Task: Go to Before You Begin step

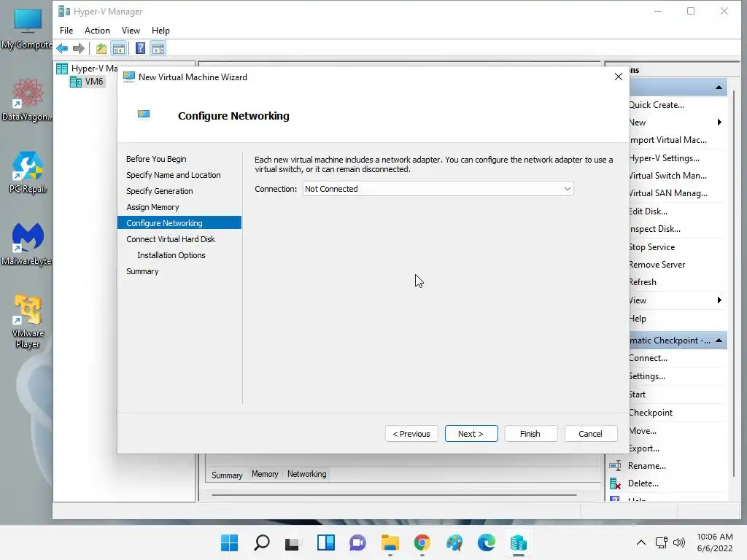Action: pyautogui.click(x=156, y=159)
